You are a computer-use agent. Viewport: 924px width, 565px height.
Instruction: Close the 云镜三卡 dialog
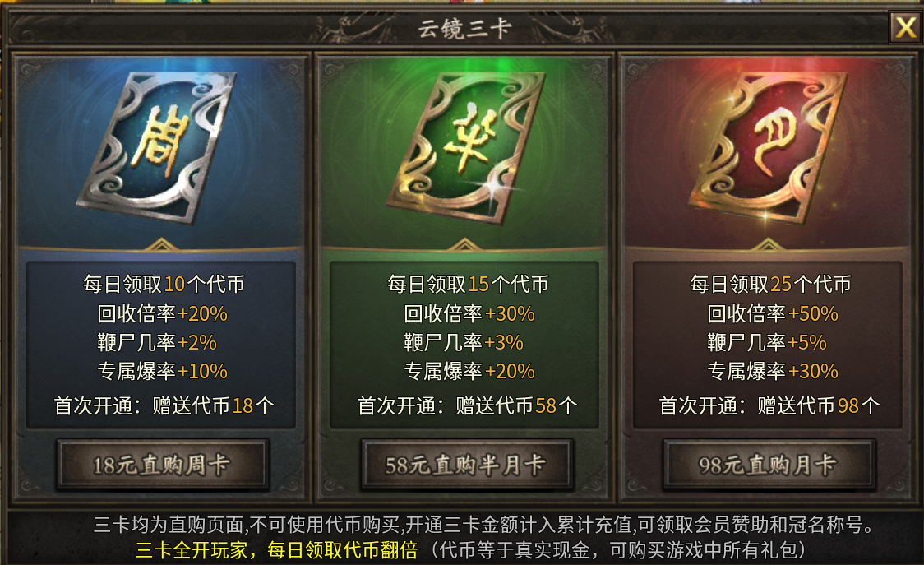coord(905,27)
